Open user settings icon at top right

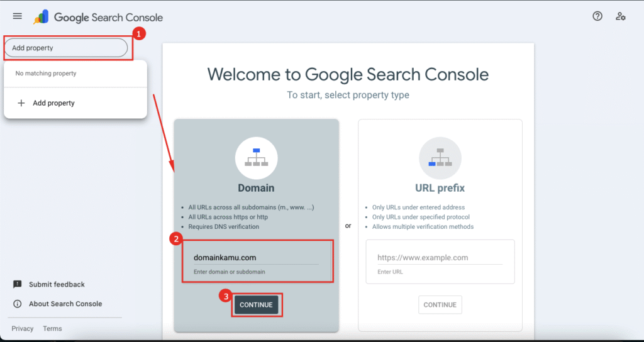click(x=620, y=16)
